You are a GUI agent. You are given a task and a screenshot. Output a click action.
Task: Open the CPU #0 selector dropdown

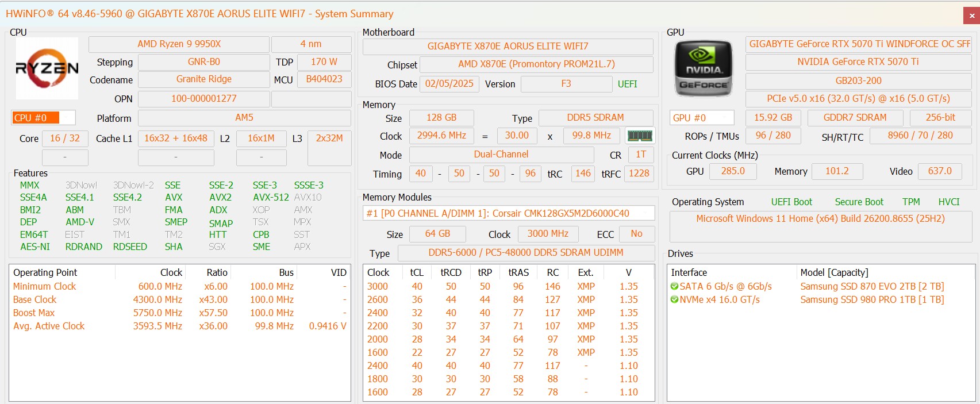click(43, 118)
